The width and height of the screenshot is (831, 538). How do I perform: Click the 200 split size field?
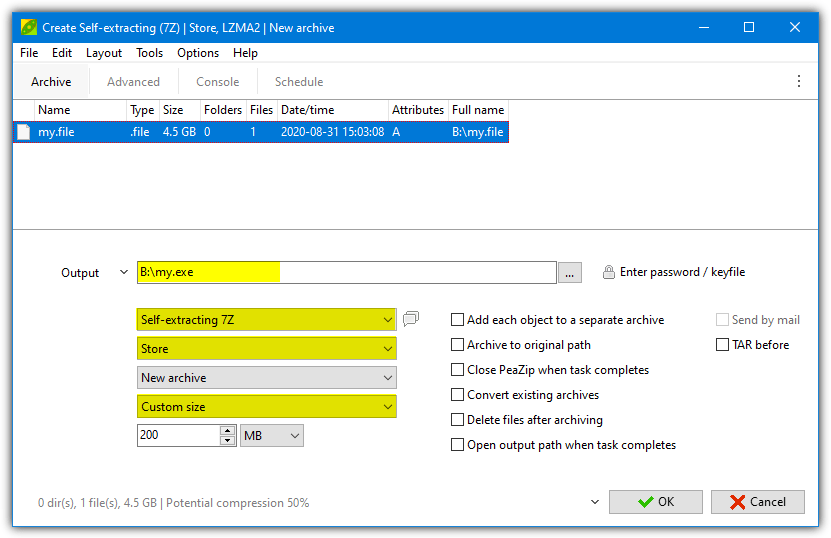pos(179,435)
